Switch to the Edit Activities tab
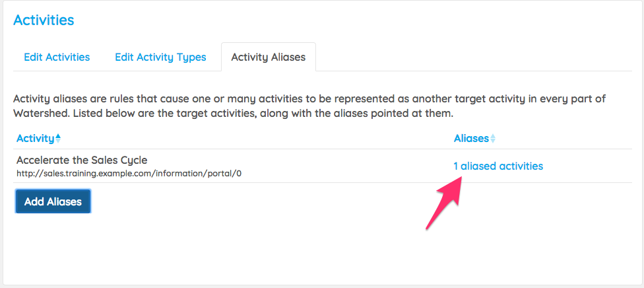 point(57,57)
